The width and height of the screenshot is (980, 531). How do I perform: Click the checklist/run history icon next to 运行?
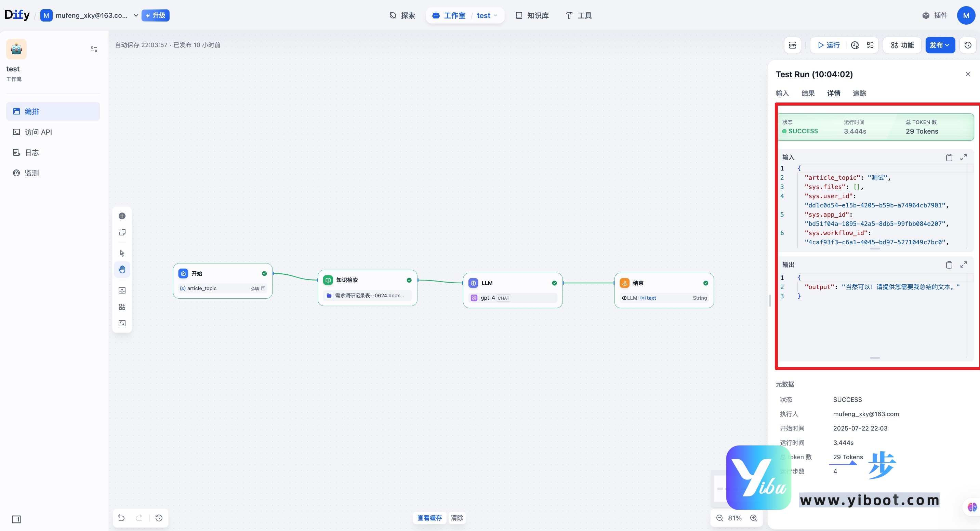871,45
